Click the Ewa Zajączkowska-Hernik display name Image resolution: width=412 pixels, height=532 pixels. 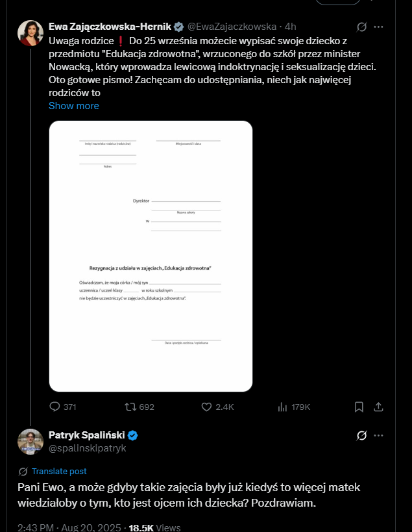(x=110, y=27)
